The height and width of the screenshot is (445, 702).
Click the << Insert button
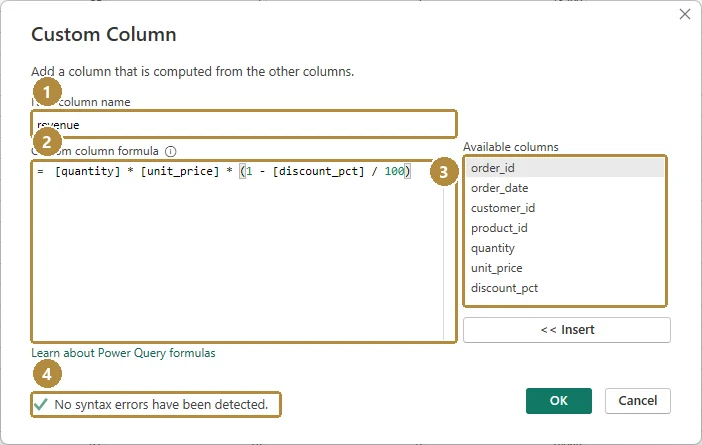tap(567, 330)
